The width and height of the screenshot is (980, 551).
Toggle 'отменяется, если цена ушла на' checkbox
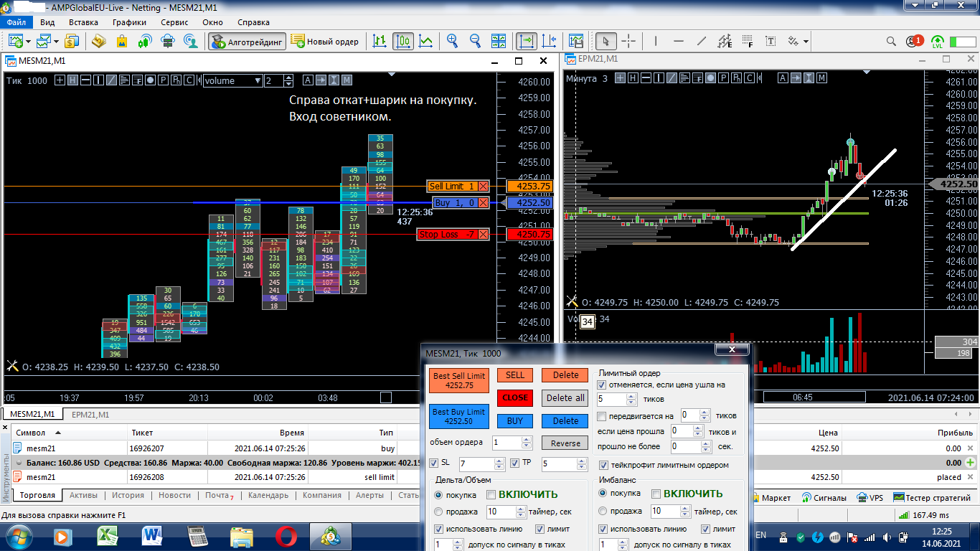coord(601,385)
